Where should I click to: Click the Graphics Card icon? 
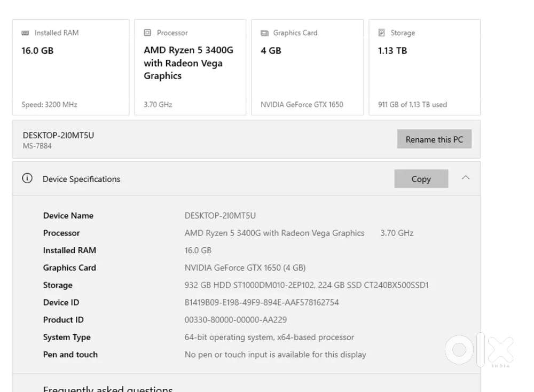pos(264,33)
